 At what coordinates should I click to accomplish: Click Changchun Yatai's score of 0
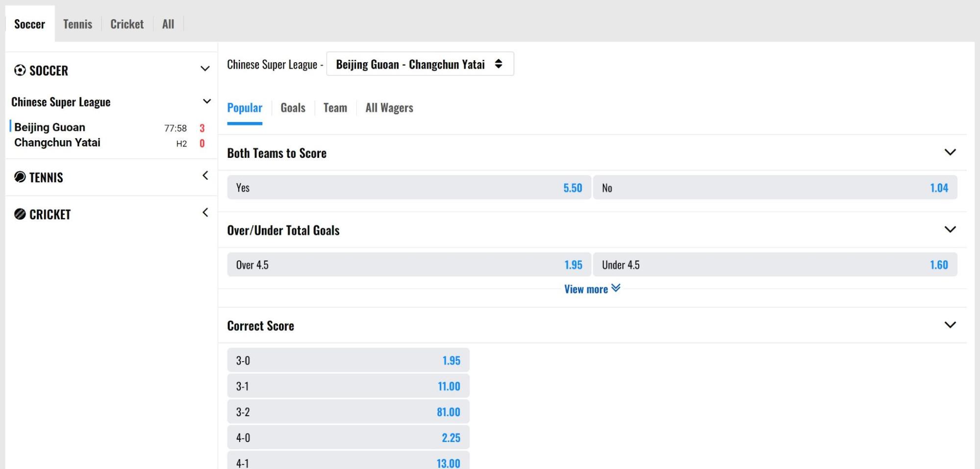[202, 144]
